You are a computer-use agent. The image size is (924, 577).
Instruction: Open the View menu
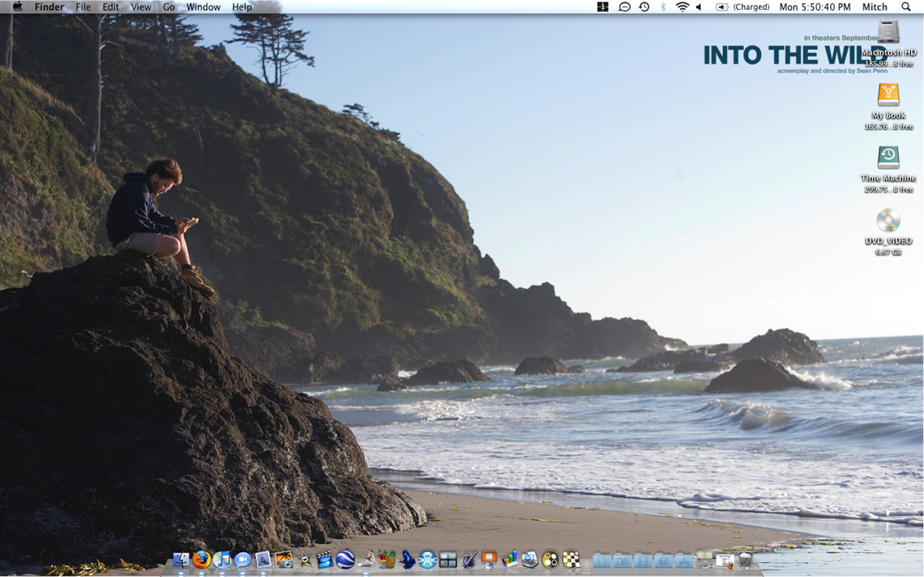coord(141,7)
